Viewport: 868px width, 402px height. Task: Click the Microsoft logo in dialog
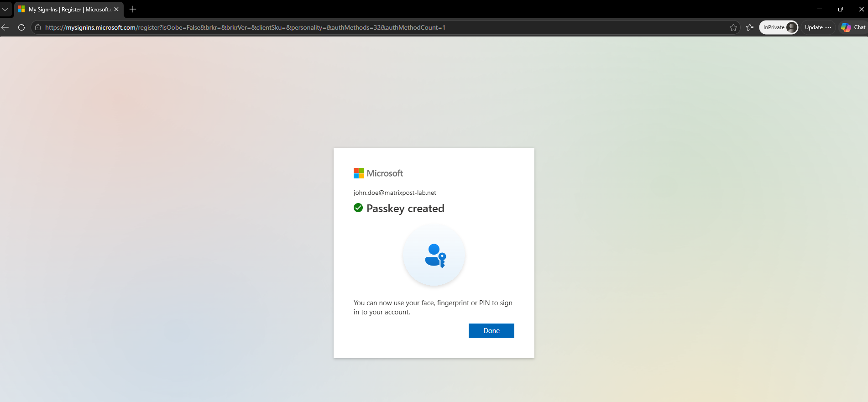click(378, 173)
